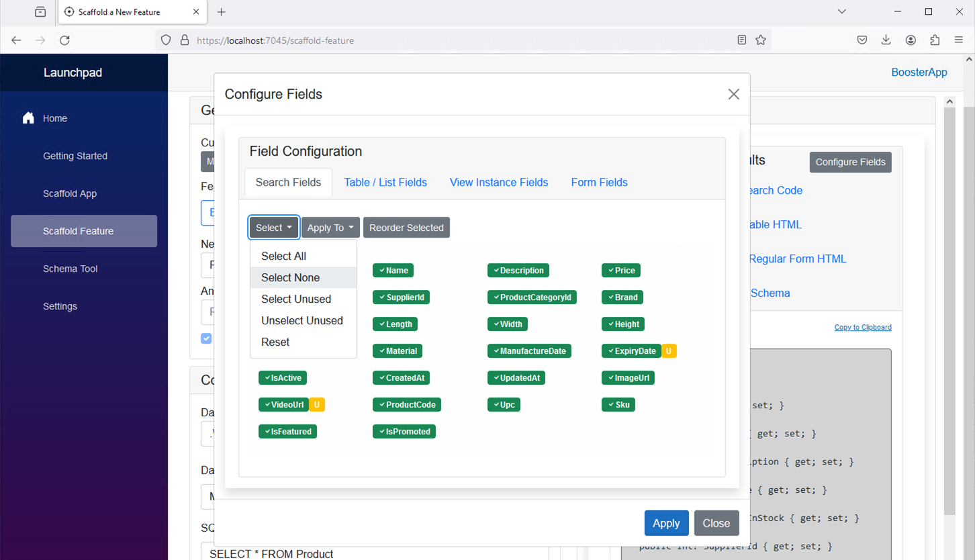Click the Apply button
Screen dimensions: 975x560
point(666,523)
